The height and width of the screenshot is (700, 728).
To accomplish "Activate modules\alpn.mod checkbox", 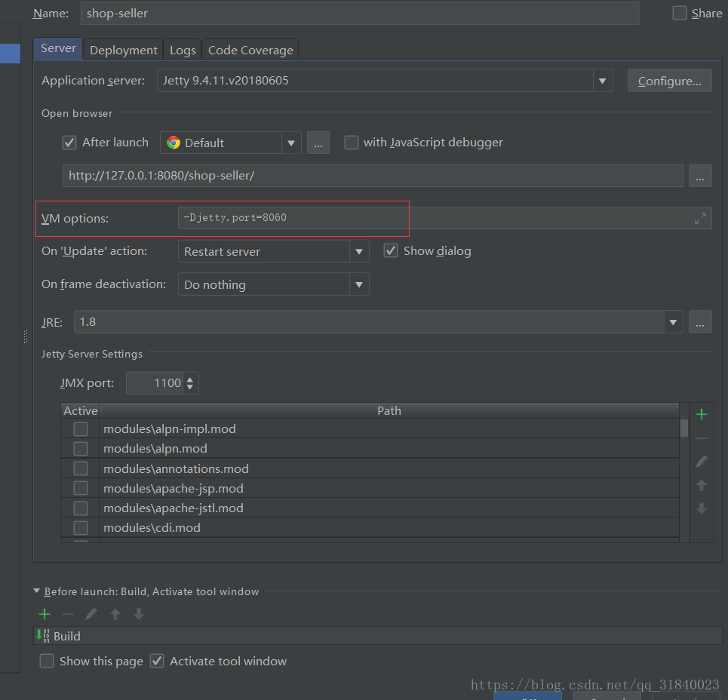I will (x=81, y=448).
